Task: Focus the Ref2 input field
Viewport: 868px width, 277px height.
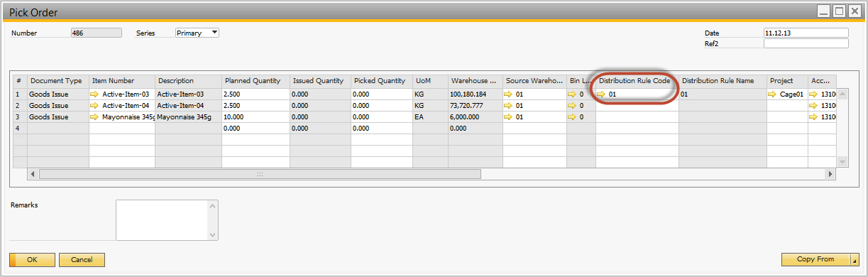Action: (806, 43)
